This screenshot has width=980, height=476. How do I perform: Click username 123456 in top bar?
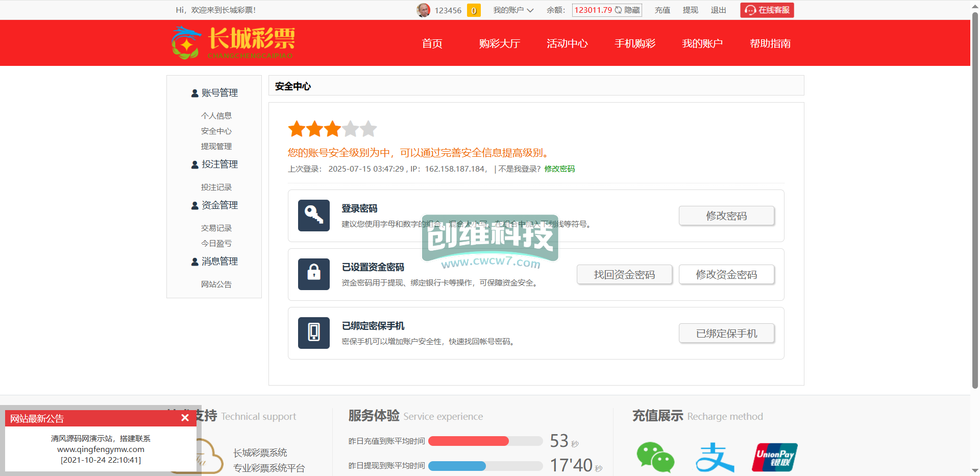(448, 10)
